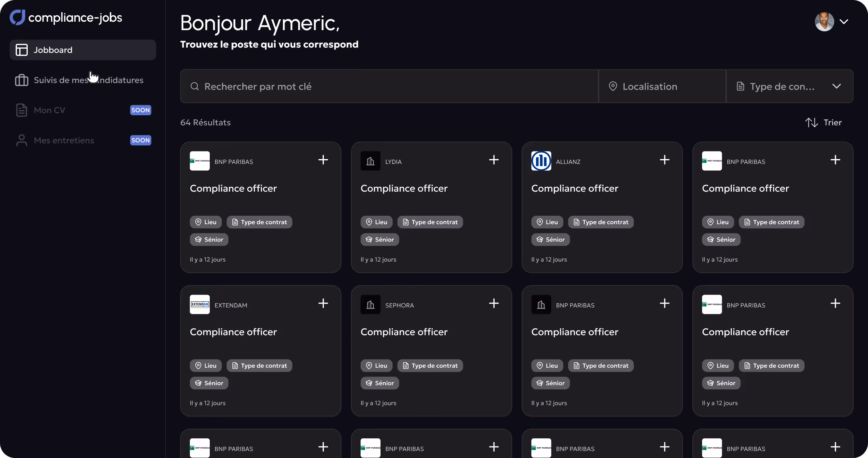Click the Allianz company logo
This screenshot has width=868, height=458.
[x=541, y=161]
